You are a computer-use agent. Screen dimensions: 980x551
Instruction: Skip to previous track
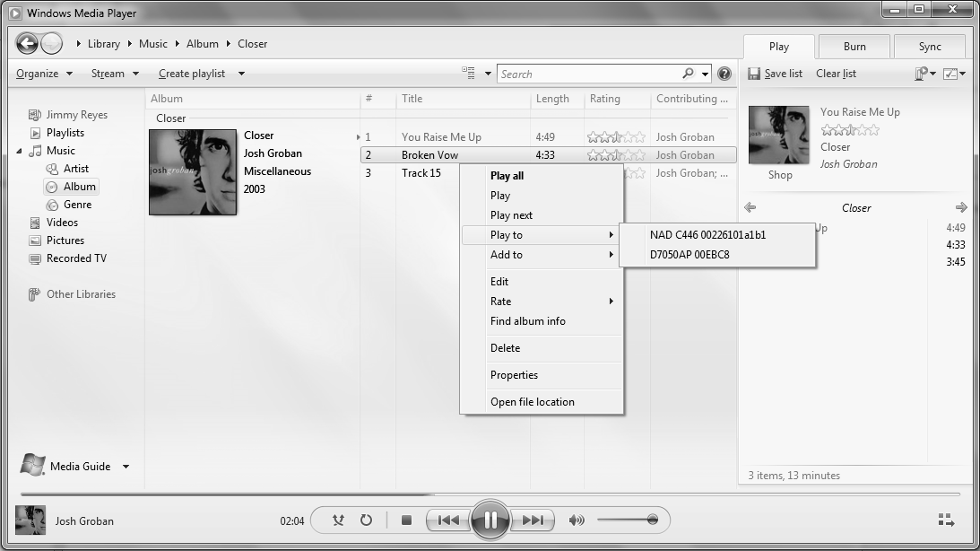[448, 520]
